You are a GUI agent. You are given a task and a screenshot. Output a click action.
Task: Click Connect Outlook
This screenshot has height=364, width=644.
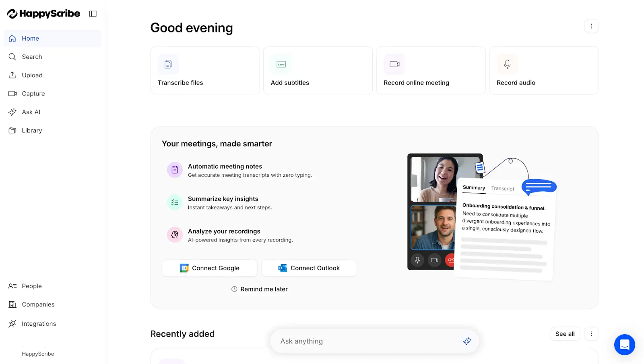click(309, 268)
